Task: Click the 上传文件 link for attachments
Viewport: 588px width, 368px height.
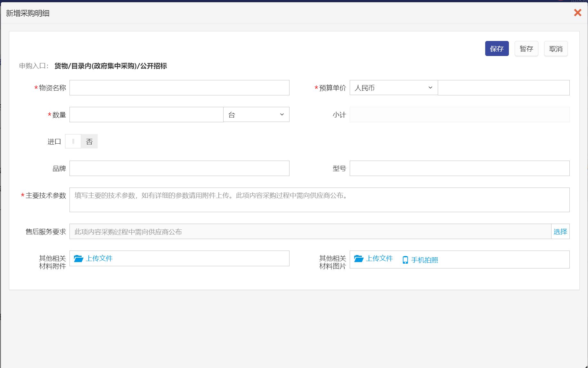Action: coord(99,259)
